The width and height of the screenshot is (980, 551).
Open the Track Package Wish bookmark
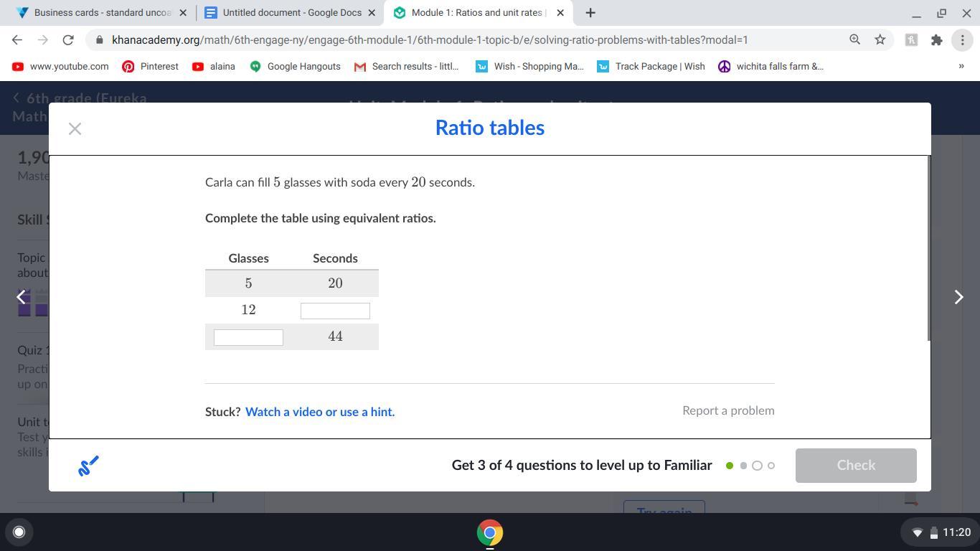coord(651,66)
